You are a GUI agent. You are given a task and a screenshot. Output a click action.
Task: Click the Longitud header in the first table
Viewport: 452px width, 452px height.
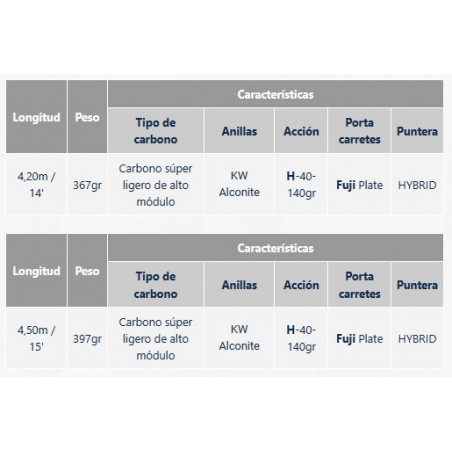[36, 117]
